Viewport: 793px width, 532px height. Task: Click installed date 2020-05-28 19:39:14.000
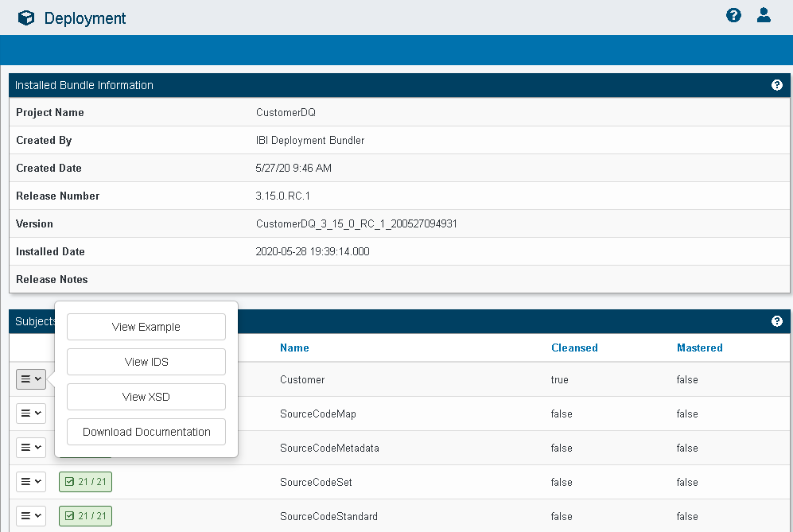313,251
